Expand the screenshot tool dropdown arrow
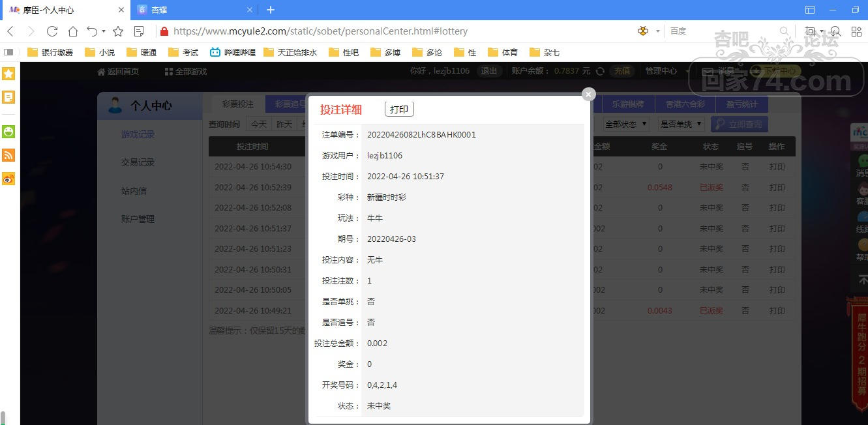 click(x=822, y=31)
